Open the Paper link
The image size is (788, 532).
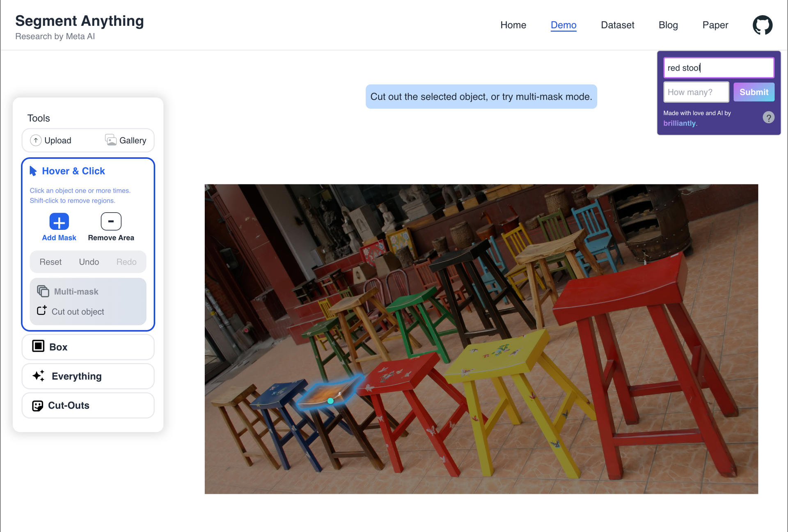[715, 25]
